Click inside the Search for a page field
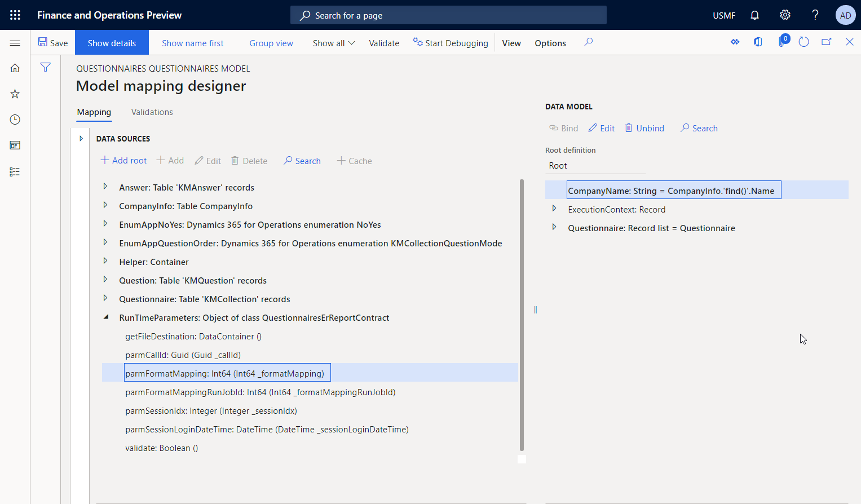Viewport: 861px width, 504px height. point(448,15)
